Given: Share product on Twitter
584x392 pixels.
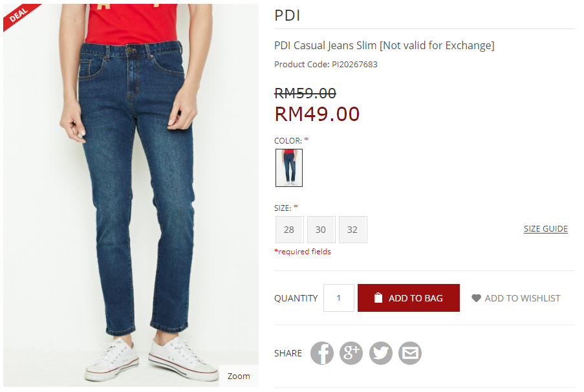Looking at the screenshot, I should coord(381,353).
